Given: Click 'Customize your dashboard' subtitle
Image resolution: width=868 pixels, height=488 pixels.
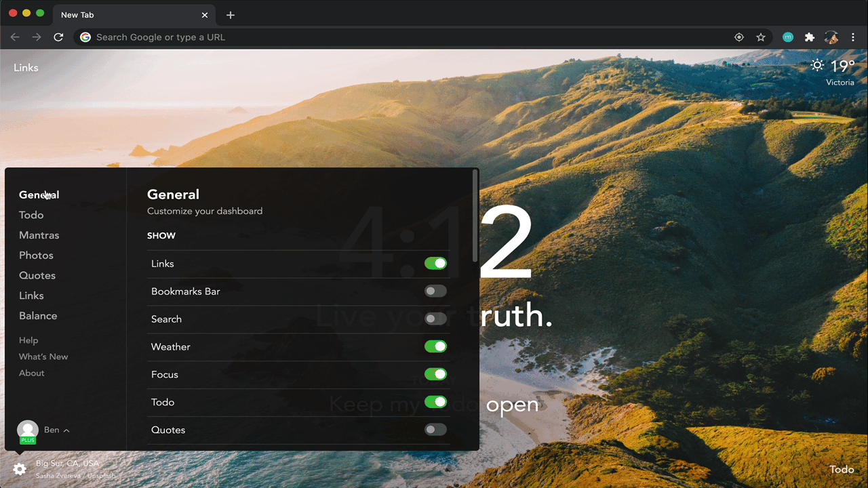Looking at the screenshot, I should [205, 211].
